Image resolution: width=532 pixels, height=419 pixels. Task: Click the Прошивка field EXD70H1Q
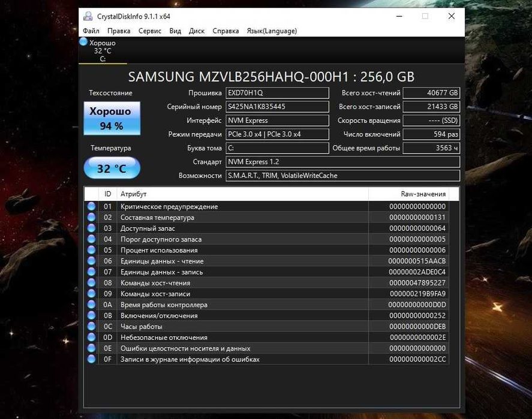pos(277,93)
